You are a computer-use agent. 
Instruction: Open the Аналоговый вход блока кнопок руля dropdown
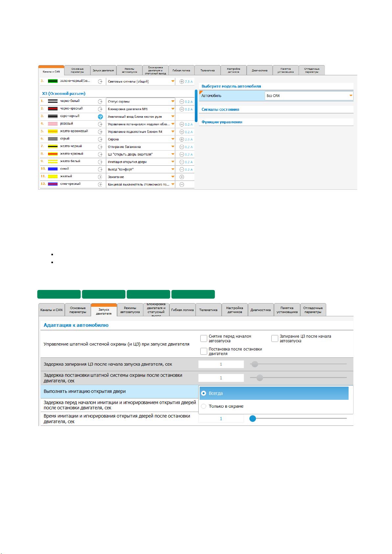(140, 117)
